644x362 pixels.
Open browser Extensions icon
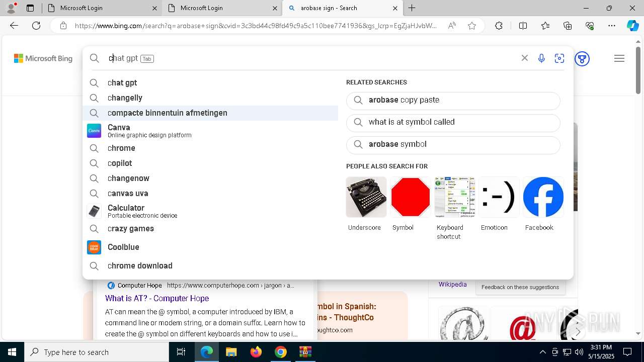tap(499, 26)
